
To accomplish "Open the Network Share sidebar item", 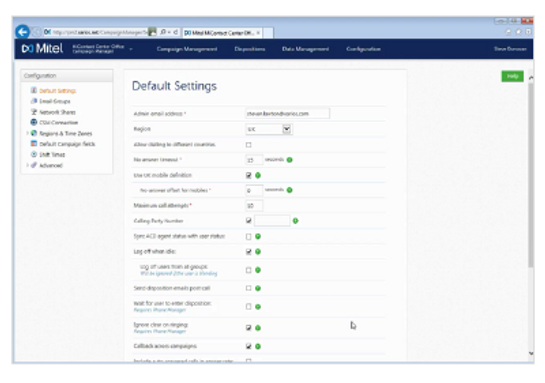I will 57,112.
